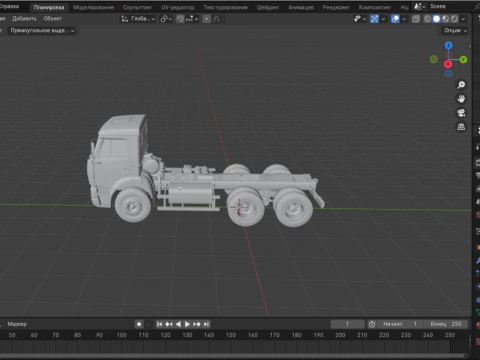This screenshot has height=360, width=480.
Task: Switch to Композитинг workspace tab
Action: point(375,7)
